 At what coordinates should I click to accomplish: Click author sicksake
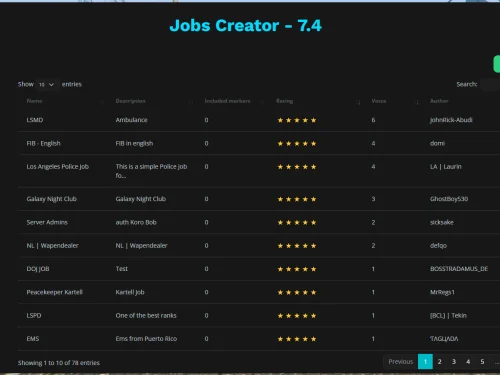coord(442,222)
